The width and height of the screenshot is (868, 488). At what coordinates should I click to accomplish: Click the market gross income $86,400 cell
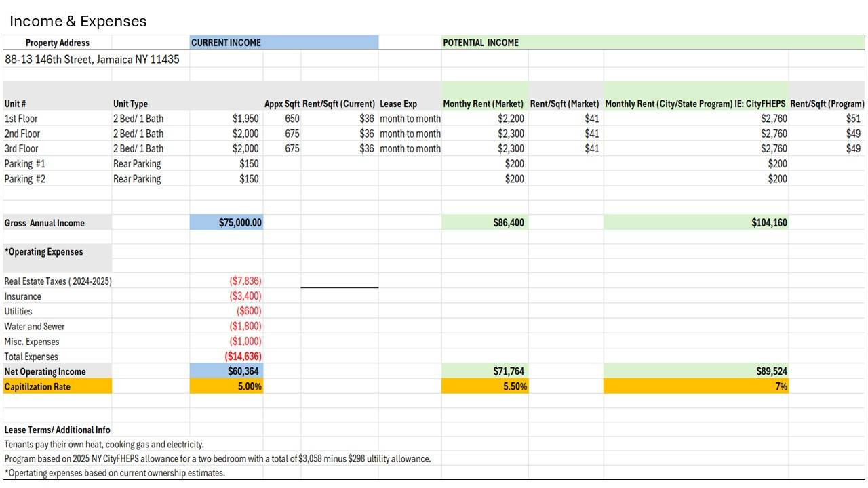pyautogui.click(x=508, y=222)
